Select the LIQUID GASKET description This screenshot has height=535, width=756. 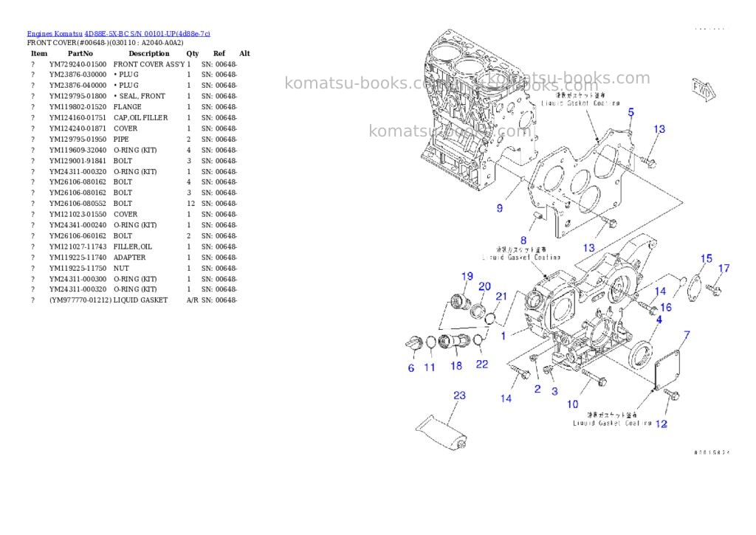[x=140, y=300]
